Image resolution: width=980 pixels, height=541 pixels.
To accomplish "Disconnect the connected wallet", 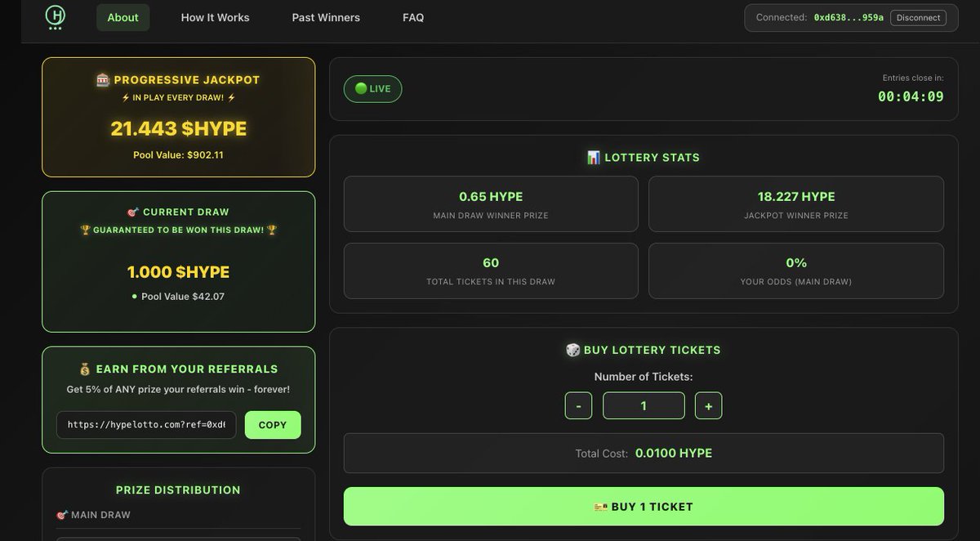I will pos(918,17).
